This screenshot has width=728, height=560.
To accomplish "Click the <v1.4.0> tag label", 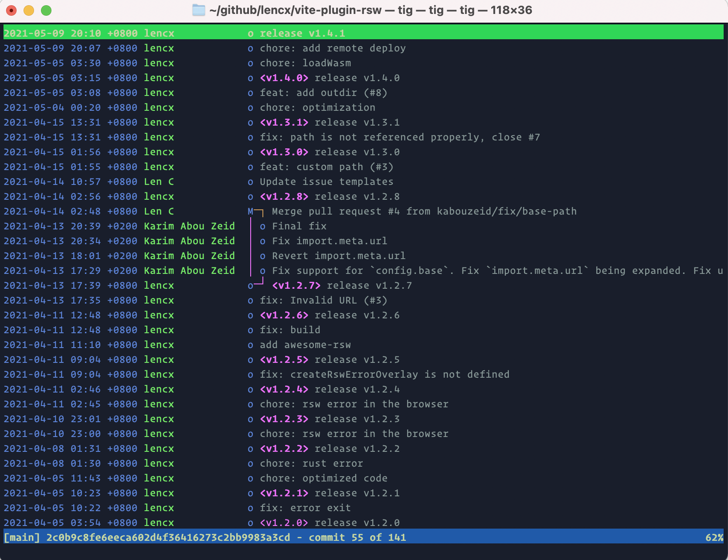I will point(284,78).
